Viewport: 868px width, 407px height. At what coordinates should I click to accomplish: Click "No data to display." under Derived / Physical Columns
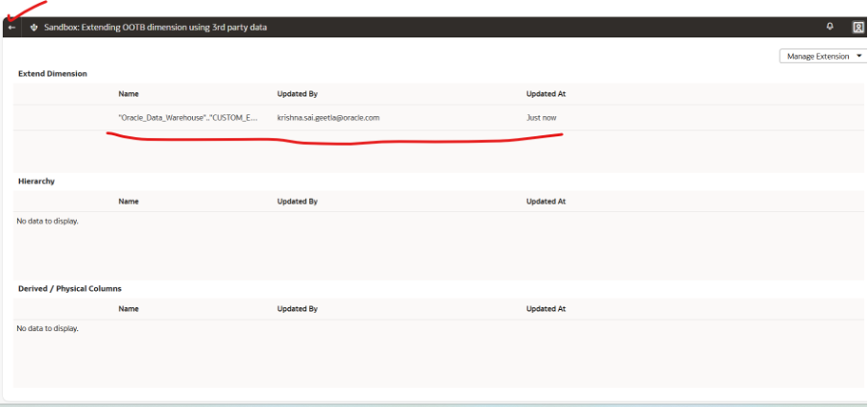(48, 328)
